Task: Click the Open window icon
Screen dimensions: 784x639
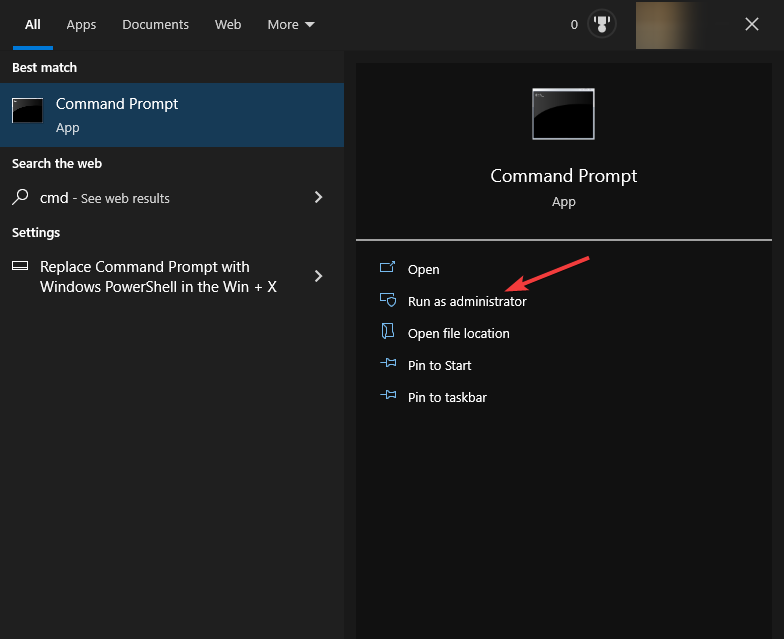Action: pos(388,267)
